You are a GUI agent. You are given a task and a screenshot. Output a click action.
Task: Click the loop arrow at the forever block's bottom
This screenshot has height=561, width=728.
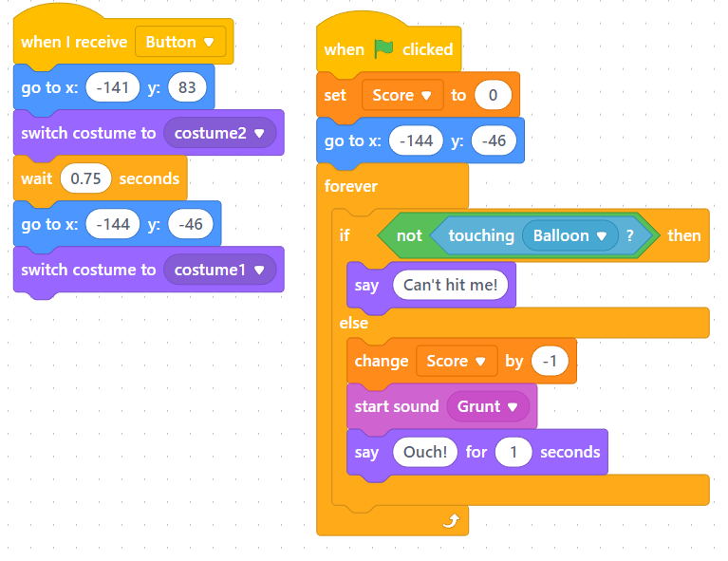pyautogui.click(x=453, y=519)
